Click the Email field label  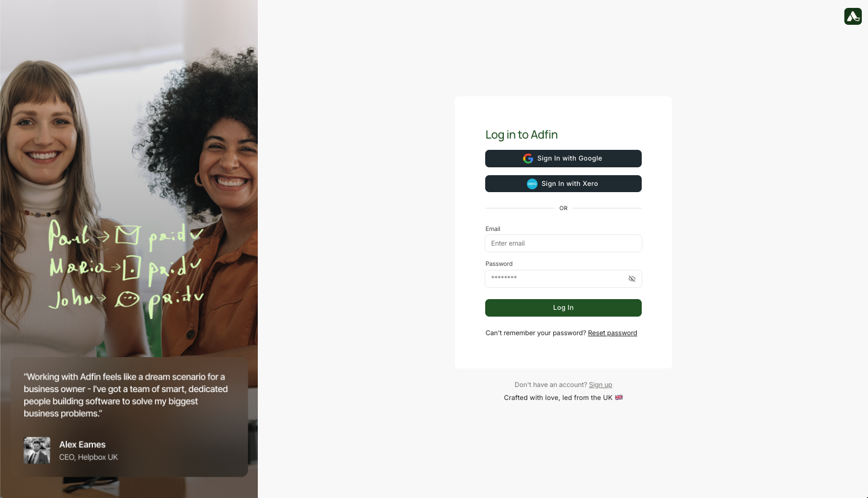click(493, 229)
